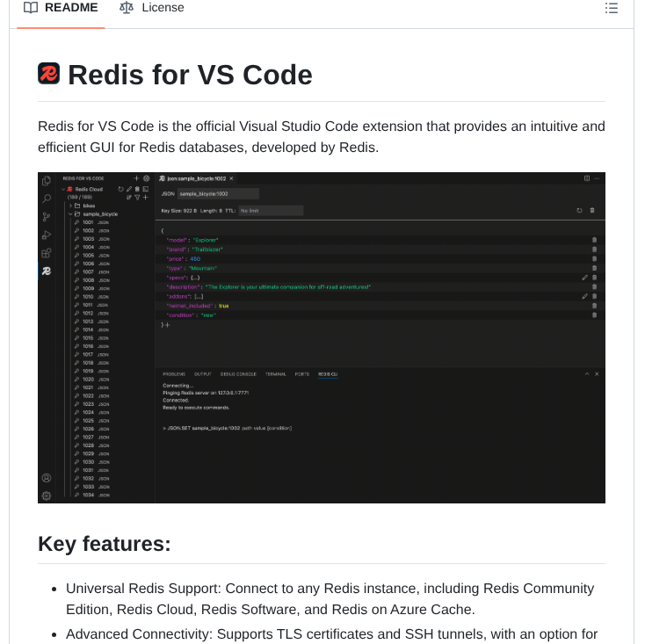645x644 pixels.
Task: Delete the key using the header trash icon
Action: click(x=592, y=211)
